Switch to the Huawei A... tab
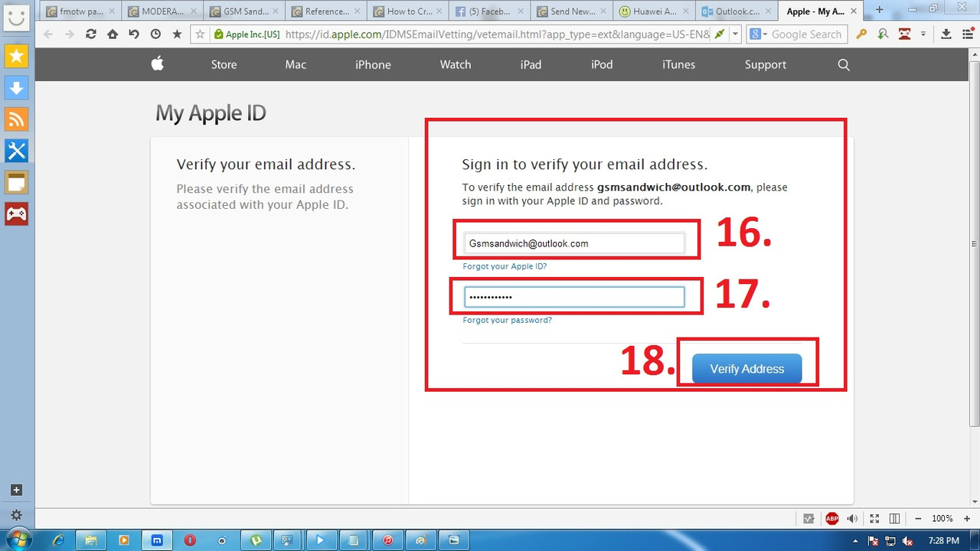Image resolution: width=980 pixels, height=551 pixels. pyautogui.click(x=653, y=11)
